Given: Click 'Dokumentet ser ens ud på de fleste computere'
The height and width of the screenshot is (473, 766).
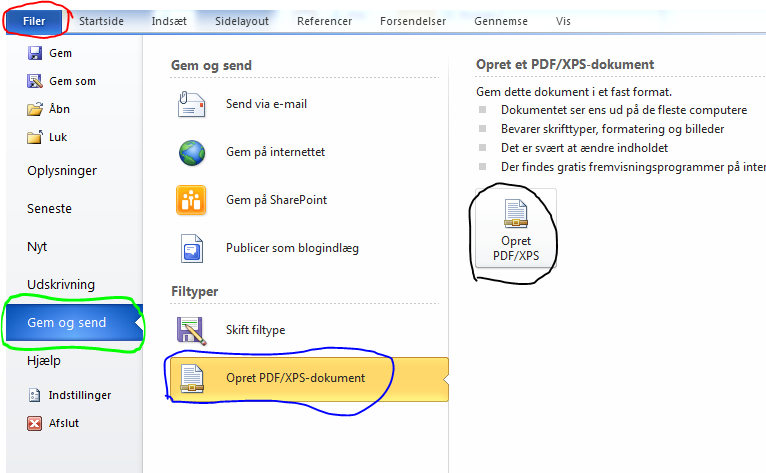Looking at the screenshot, I should tap(624, 110).
